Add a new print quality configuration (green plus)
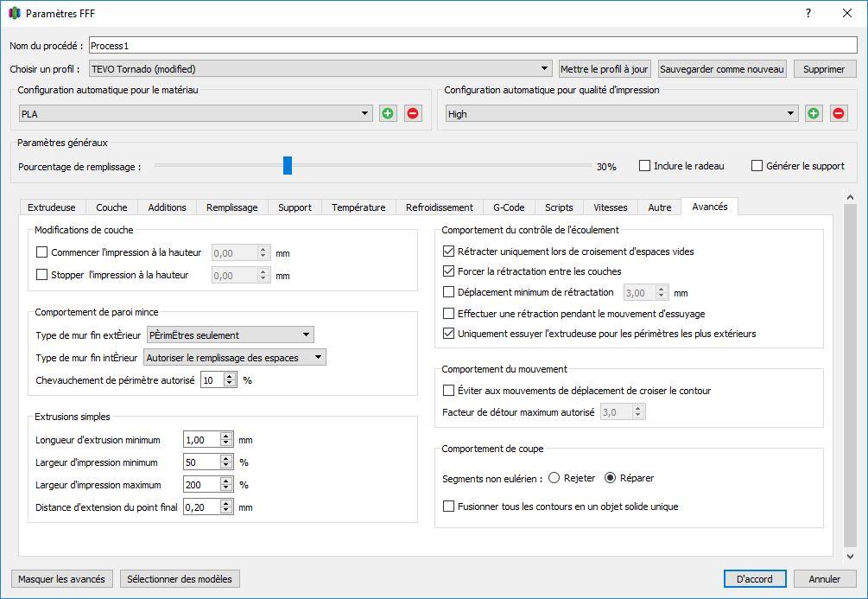The image size is (868, 599). 814,113
